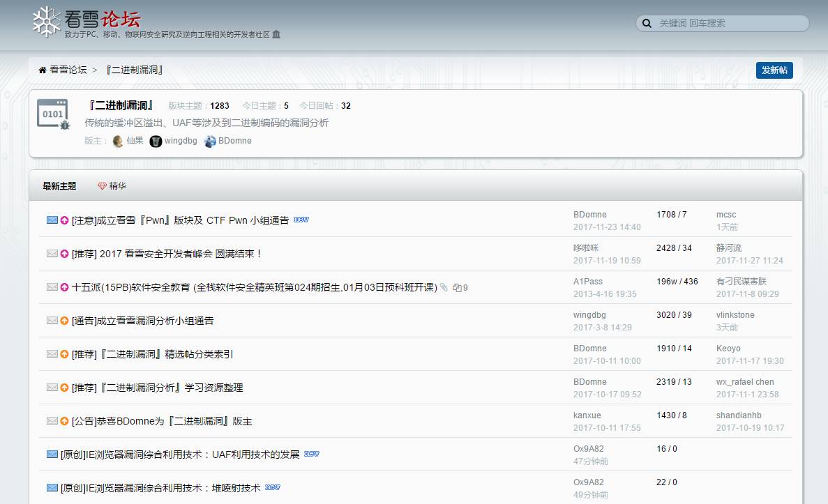Click the diamond icon beside 精华
Image resolution: width=828 pixels, height=504 pixels.
103,185
